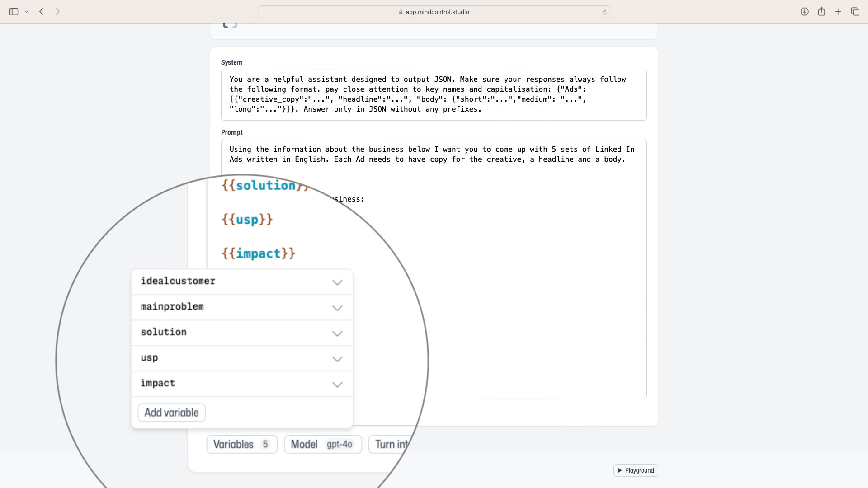Click the Add variable button
Image resolution: width=868 pixels, height=488 pixels.
(x=172, y=413)
